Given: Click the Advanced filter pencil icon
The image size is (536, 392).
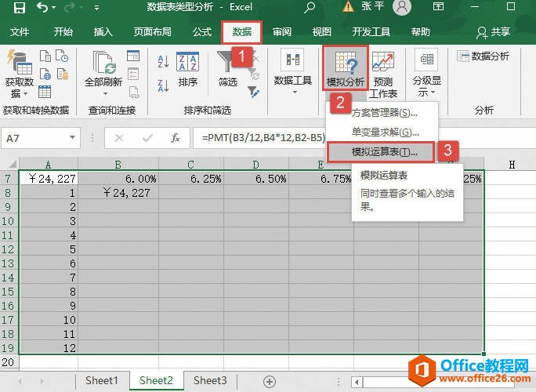Looking at the screenshot, I should [x=253, y=92].
